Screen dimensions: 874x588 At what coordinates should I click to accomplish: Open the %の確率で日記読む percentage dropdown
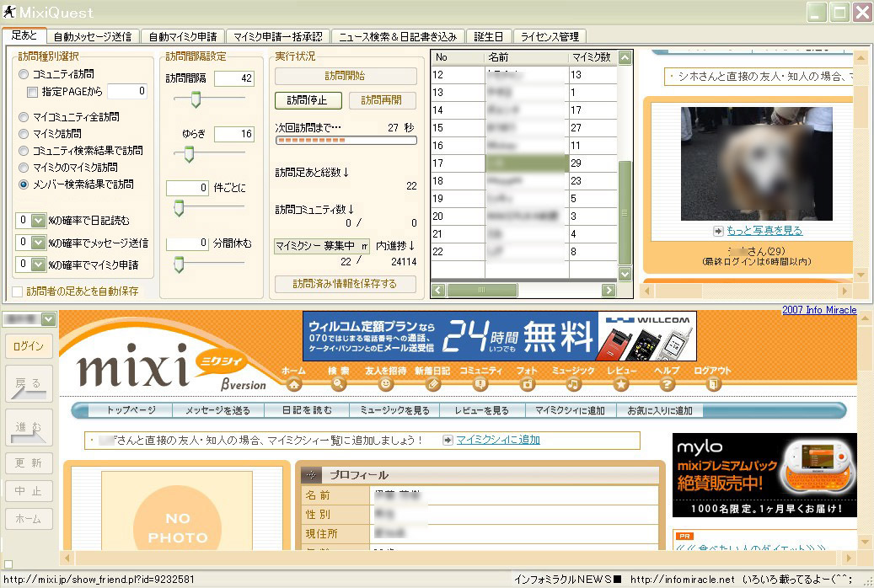click(x=38, y=221)
